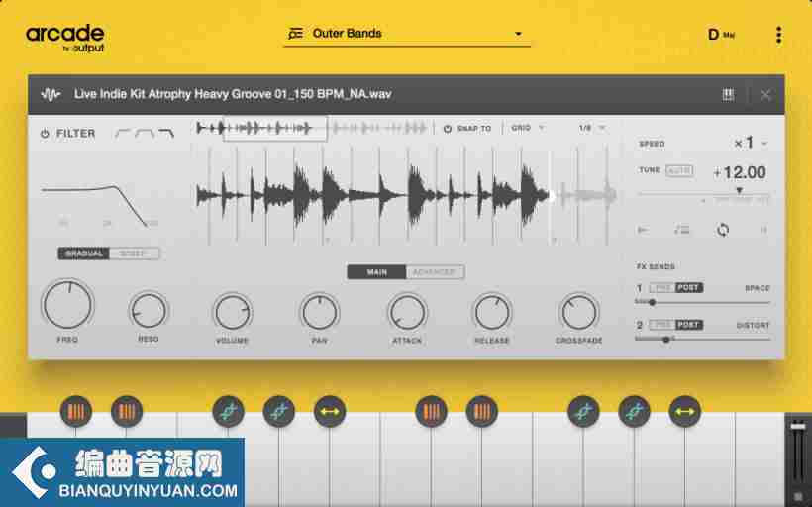
Task: Set FX send 2 to PRE
Action: (662, 325)
